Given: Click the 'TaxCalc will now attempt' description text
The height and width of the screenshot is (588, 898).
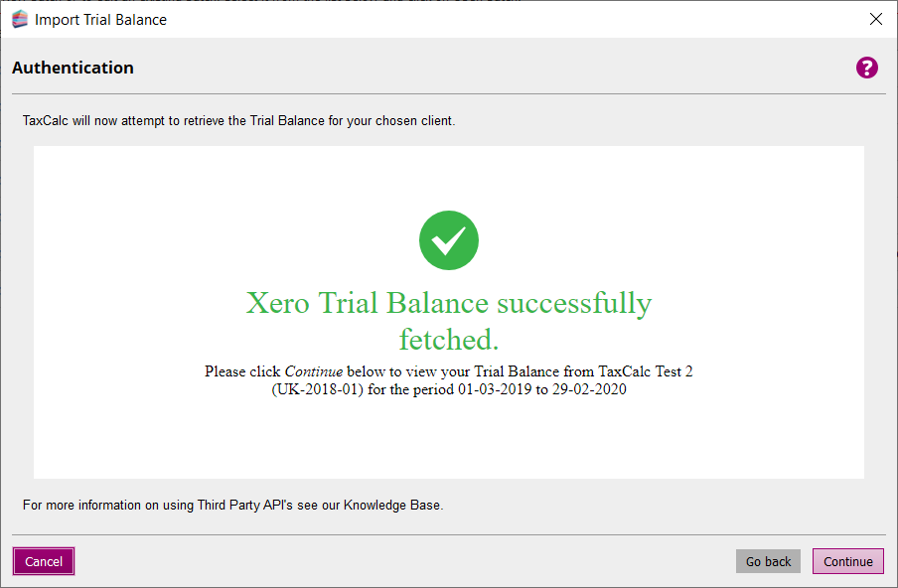Looking at the screenshot, I should pyautogui.click(x=238, y=121).
